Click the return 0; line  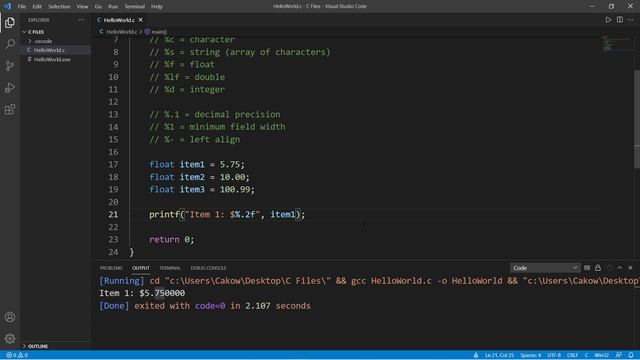click(171, 240)
